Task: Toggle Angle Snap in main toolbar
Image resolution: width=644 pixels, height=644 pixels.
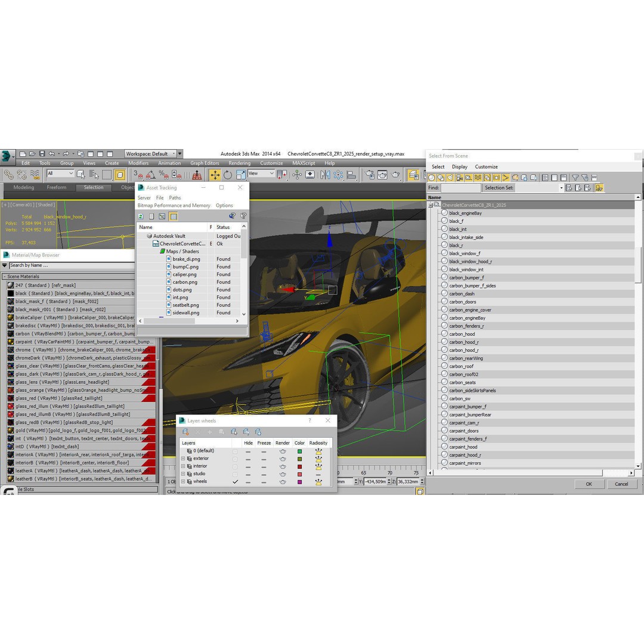Action: click(x=151, y=175)
